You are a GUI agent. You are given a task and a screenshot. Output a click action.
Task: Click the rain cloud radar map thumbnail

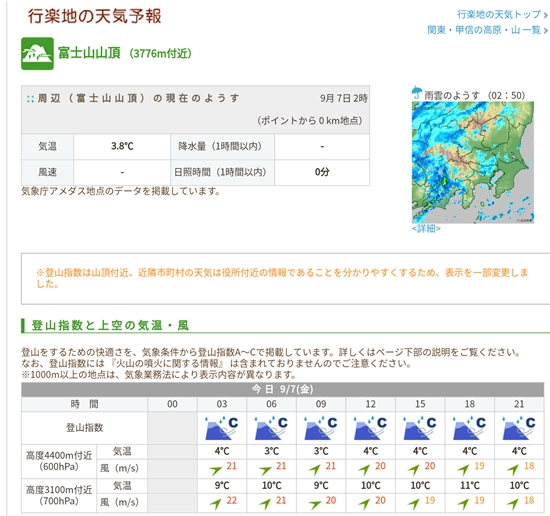472,162
